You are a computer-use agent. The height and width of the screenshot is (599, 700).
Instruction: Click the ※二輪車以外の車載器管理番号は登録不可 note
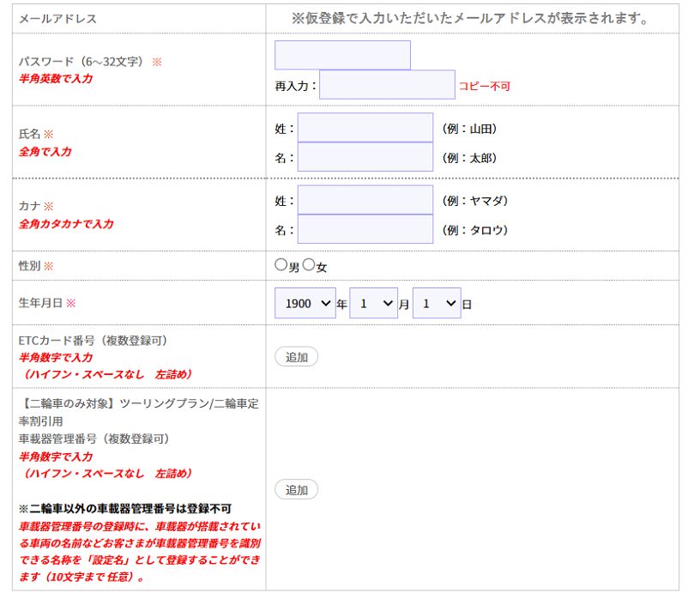coord(125,509)
